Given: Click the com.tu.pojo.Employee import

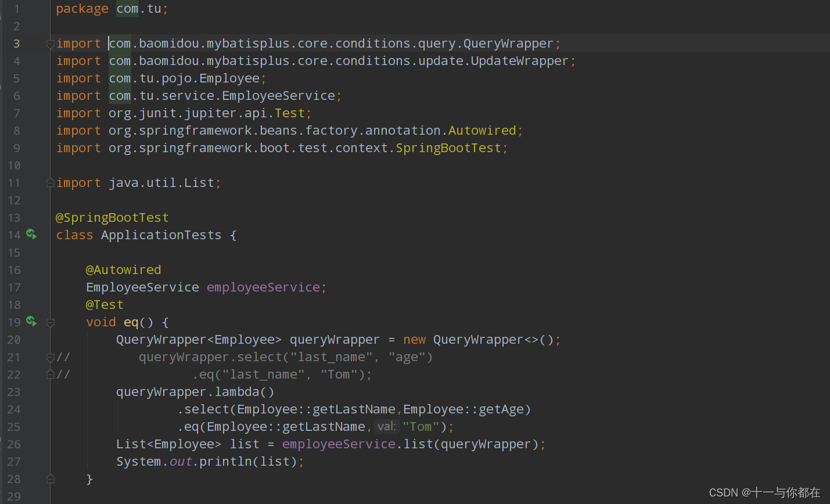Looking at the screenshot, I should 184,78.
